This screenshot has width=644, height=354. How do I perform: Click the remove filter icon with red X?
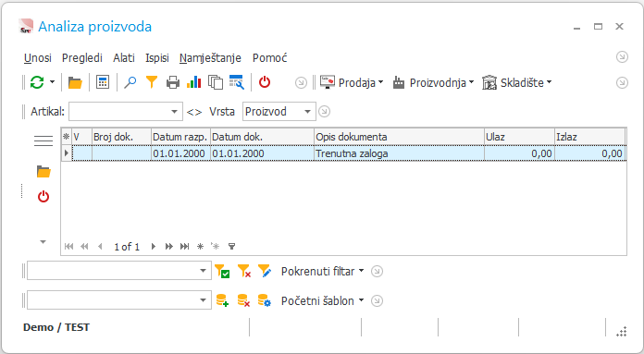click(244, 271)
